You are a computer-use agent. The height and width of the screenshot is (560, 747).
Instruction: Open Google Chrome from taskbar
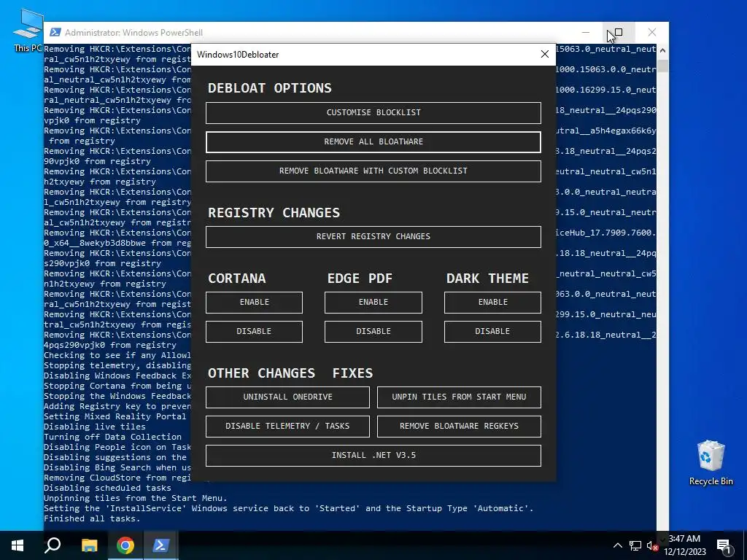[125, 545]
